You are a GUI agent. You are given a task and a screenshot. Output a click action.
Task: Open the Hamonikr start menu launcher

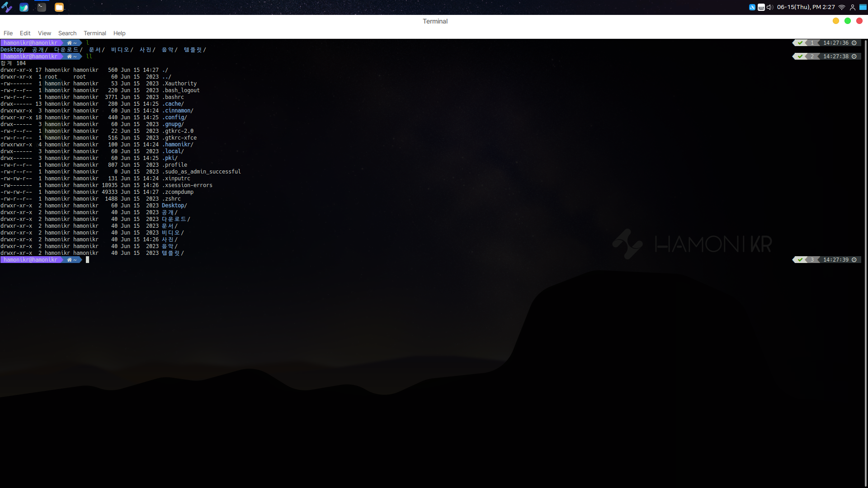tap(7, 7)
